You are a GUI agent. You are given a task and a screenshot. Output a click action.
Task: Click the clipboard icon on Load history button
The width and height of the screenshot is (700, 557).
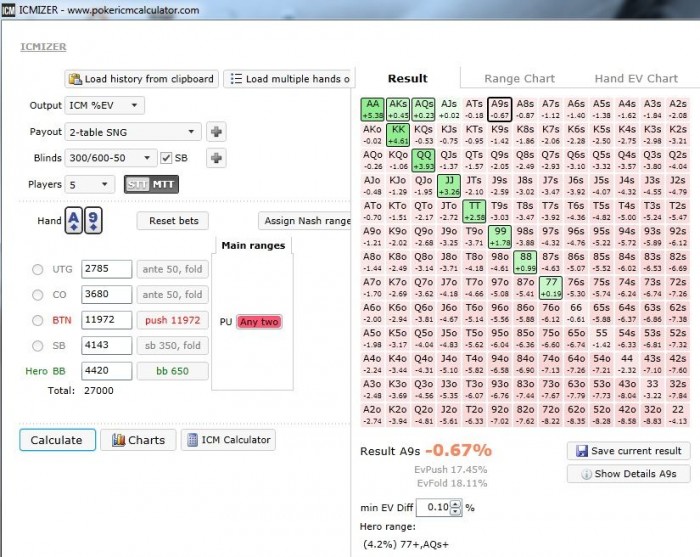(x=75, y=79)
